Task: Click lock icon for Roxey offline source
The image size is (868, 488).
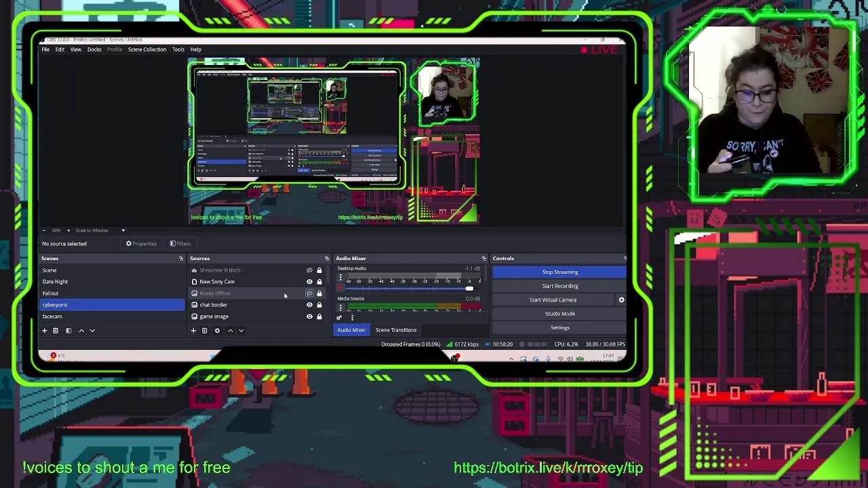Action: [319, 293]
